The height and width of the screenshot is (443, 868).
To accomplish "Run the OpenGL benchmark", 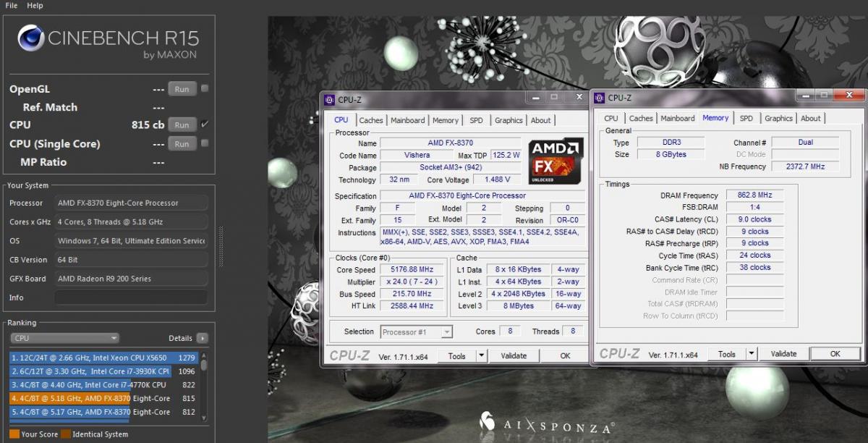I will point(182,89).
